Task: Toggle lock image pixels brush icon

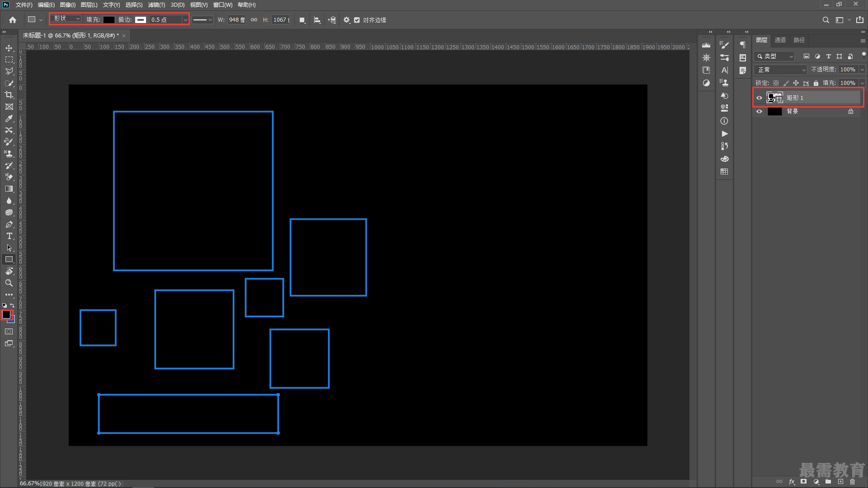Action: pos(786,83)
